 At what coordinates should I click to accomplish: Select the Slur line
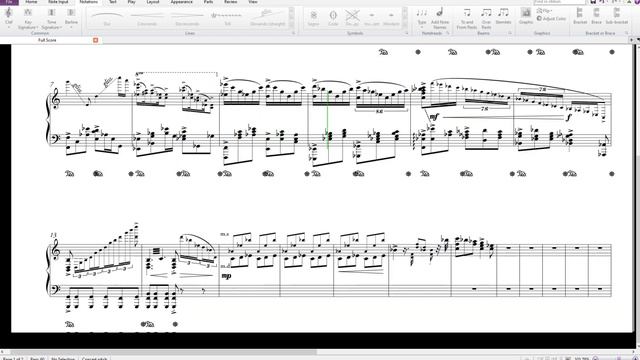pyautogui.click(x=107, y=18)
